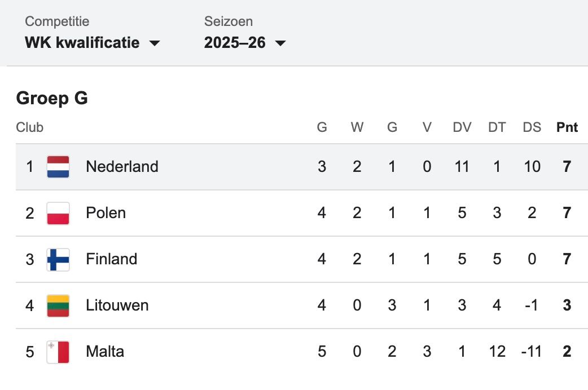This screenshot has width=588, height=390.
Task: Click the Poland flag icon
Action: [58, 213]
